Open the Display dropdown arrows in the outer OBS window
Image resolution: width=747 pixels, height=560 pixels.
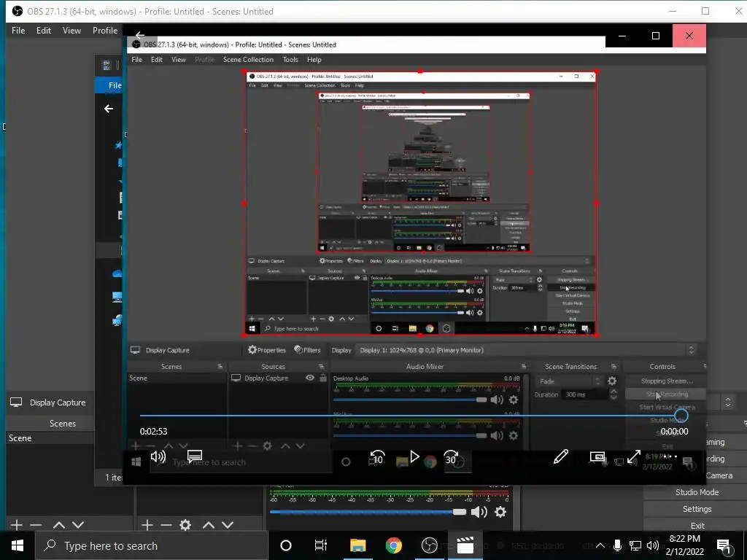coord(728,402)
